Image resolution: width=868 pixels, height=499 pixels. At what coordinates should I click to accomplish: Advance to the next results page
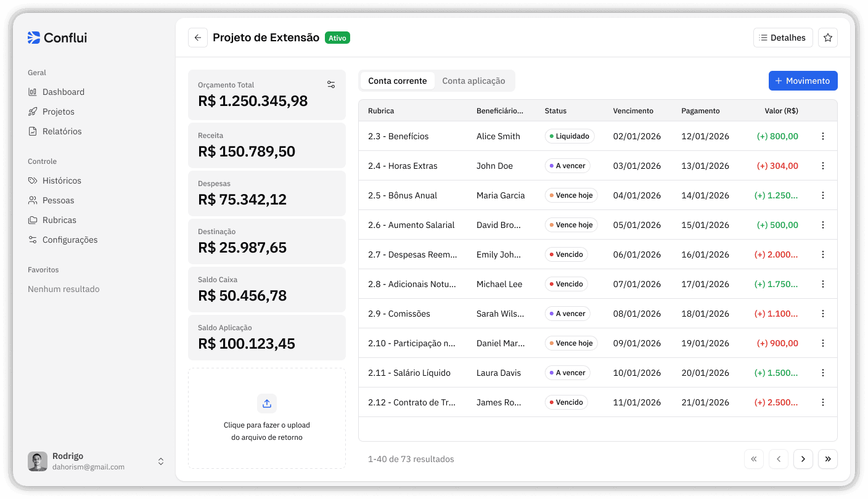803,459
